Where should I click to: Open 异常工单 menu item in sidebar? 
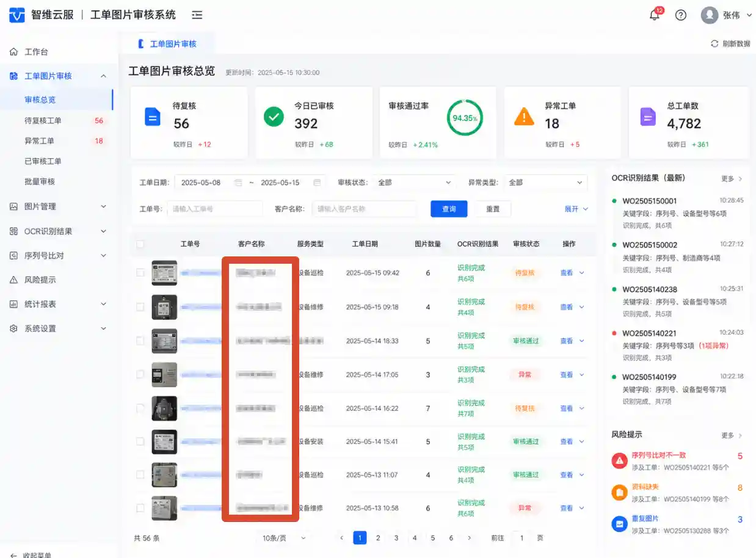click(56, 141)
